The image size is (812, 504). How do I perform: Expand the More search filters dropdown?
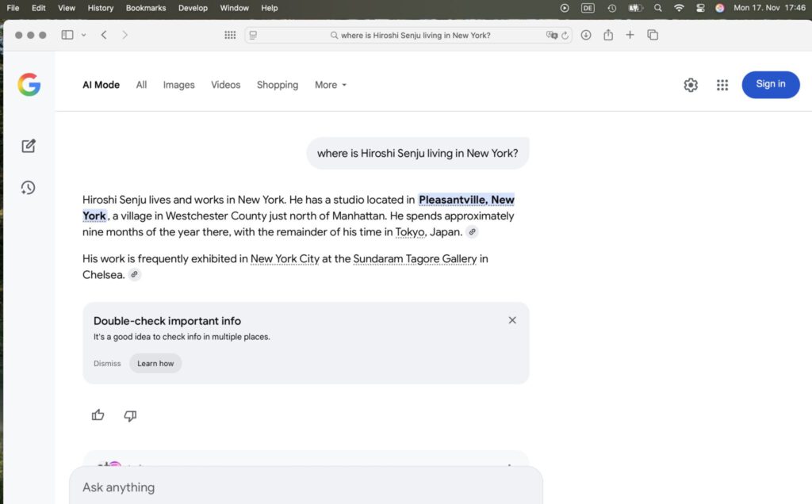(x=331, y=85)
